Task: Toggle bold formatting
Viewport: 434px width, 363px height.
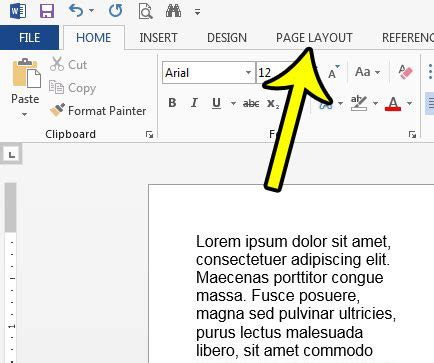Action: coord(172,103)
